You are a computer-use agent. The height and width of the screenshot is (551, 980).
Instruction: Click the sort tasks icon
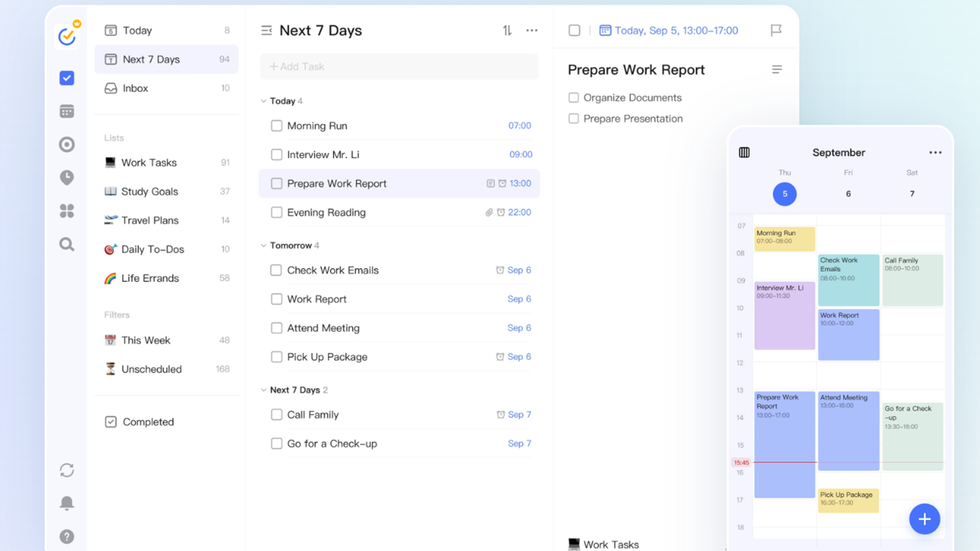[x=507, y=31]
